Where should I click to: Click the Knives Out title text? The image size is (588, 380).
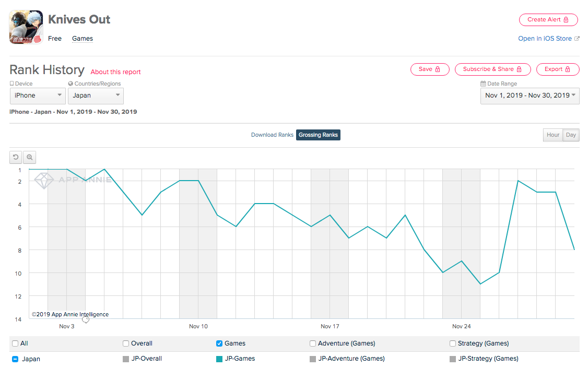tap(79, 19)
